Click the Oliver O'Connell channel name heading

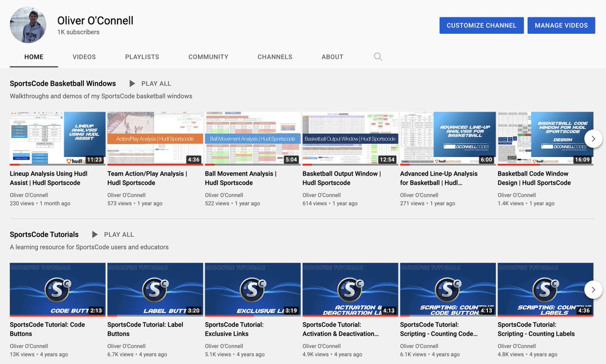point(95,21)
